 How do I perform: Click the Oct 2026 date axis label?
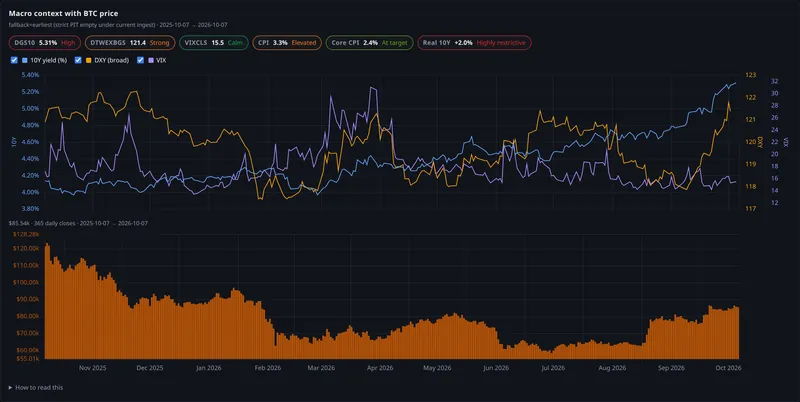(728, 368)
